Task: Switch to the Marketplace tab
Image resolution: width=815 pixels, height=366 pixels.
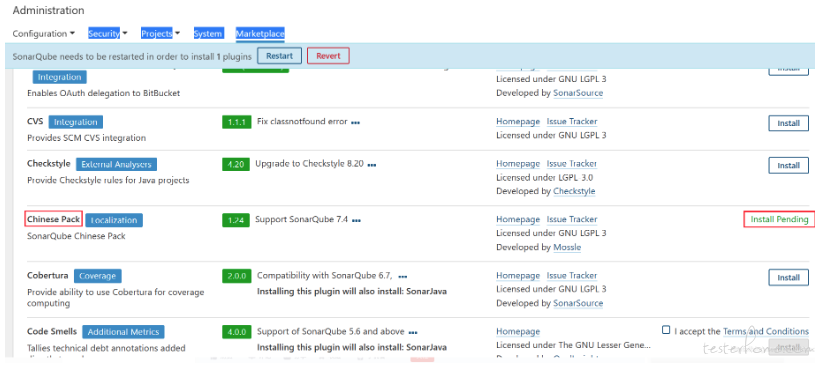Action: (x=260, y=34)
